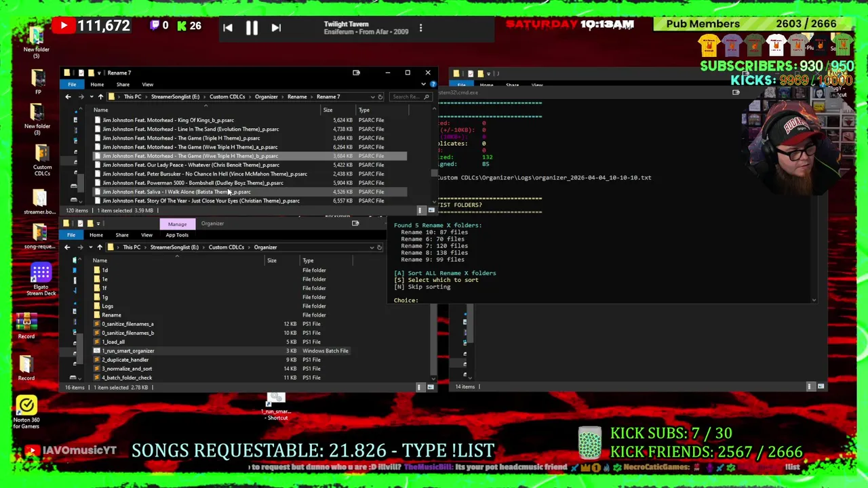Open the Custom CDLCs desktop folder
This screenshot has width=868, height=488.
(42, 160)
